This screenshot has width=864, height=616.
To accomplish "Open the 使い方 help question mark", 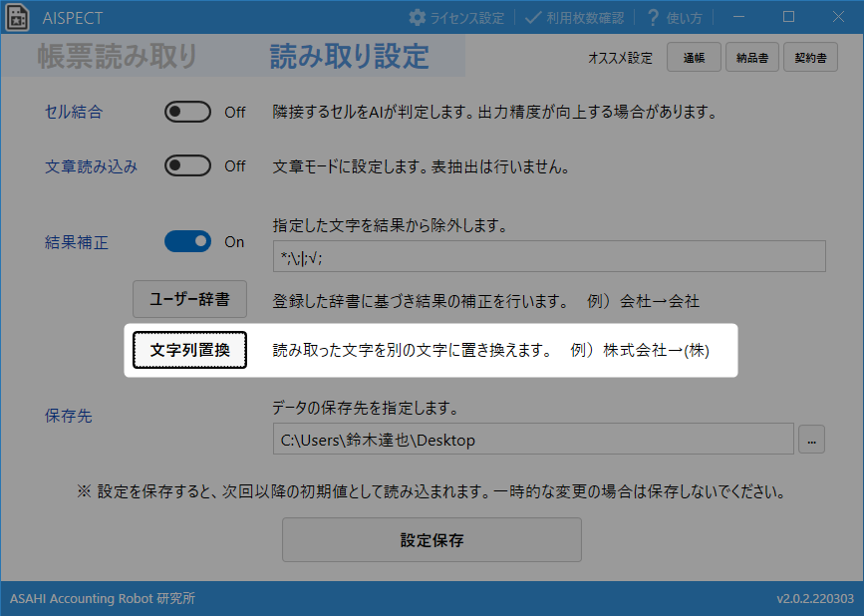I will (x=654, y=18).
